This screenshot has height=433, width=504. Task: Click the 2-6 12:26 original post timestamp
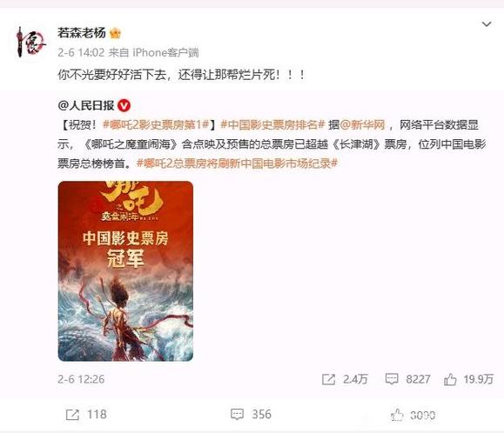(81, 379)
